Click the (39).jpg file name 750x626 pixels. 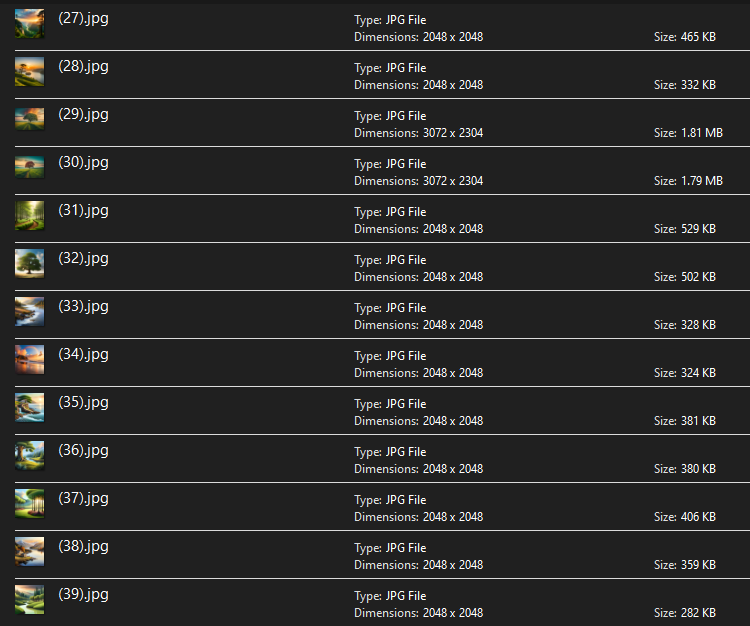[83, 594]
